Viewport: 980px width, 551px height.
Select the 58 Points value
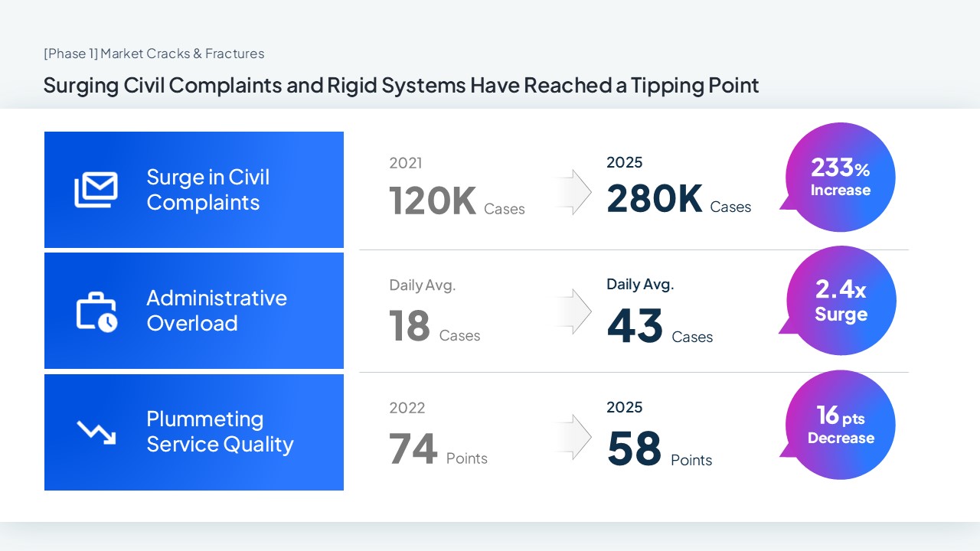click(658, 450)
